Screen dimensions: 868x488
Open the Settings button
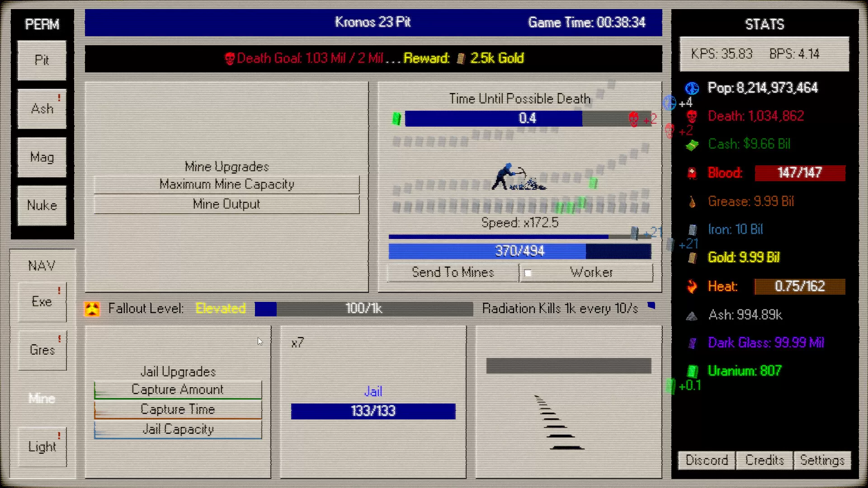coord(822,460)
